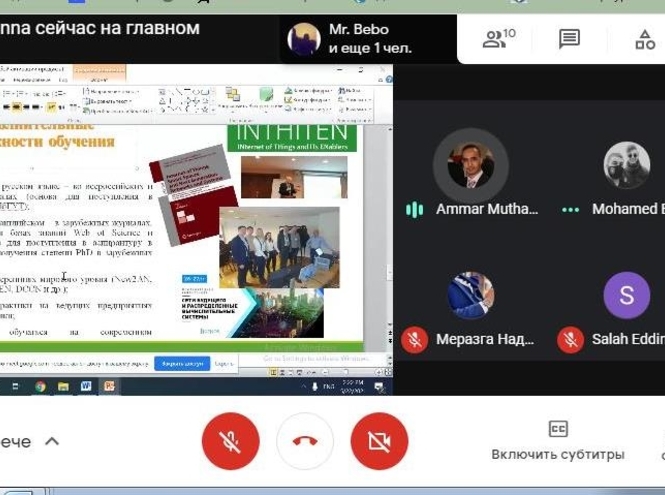Open Task View on shared taskbar
Image resolution: width=665 pixels, height=495 pixels.
[15, 386]
